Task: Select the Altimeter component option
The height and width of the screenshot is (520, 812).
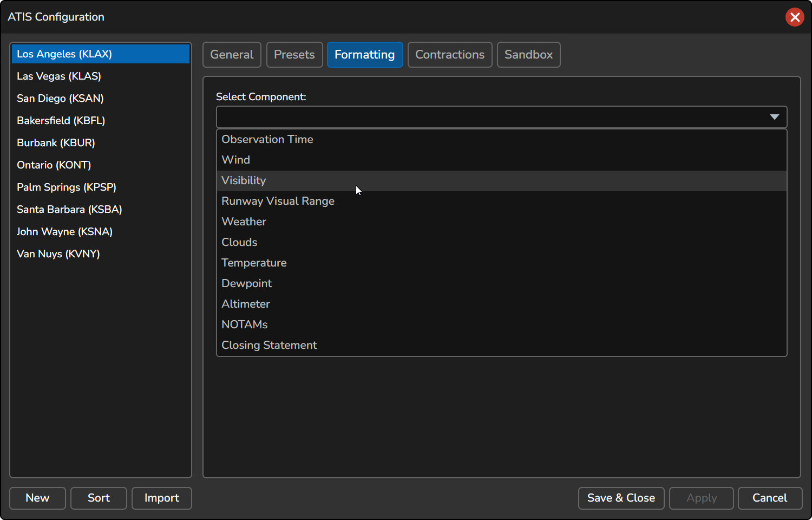Action: point(246,304)
